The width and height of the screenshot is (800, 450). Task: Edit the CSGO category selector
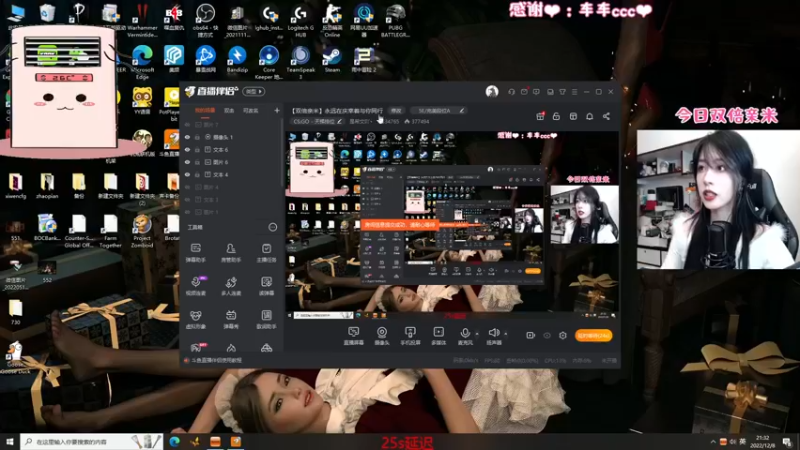click(x=317, y=121)
